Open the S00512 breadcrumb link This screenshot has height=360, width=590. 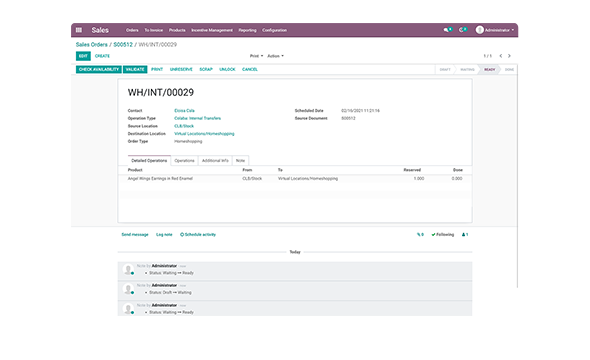[123, 44]
